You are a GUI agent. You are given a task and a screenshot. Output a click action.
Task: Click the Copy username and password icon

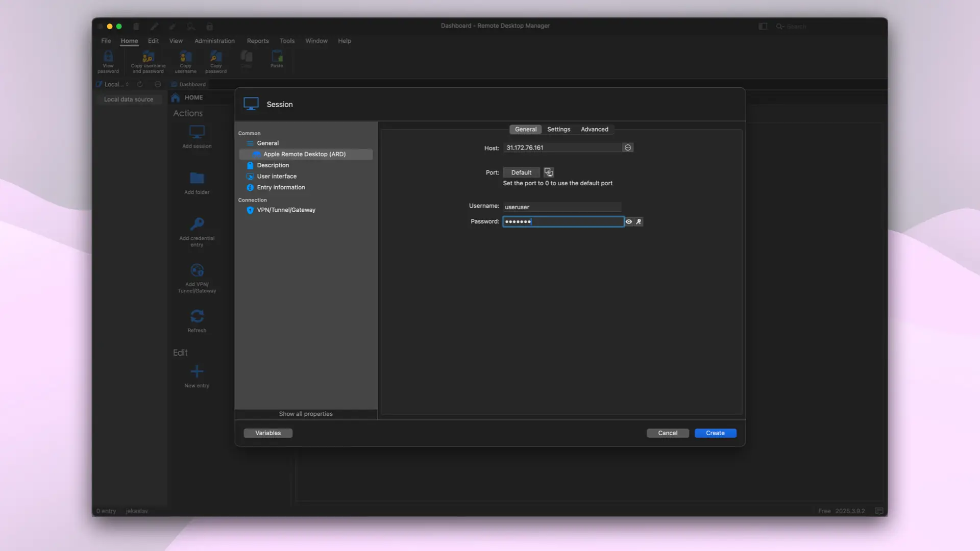coord(148,59)
